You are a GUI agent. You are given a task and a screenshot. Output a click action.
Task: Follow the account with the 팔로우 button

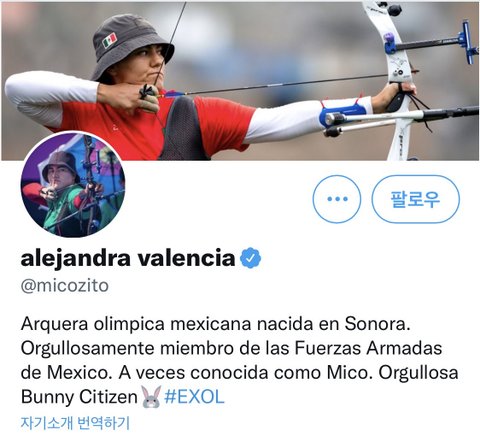415,199
